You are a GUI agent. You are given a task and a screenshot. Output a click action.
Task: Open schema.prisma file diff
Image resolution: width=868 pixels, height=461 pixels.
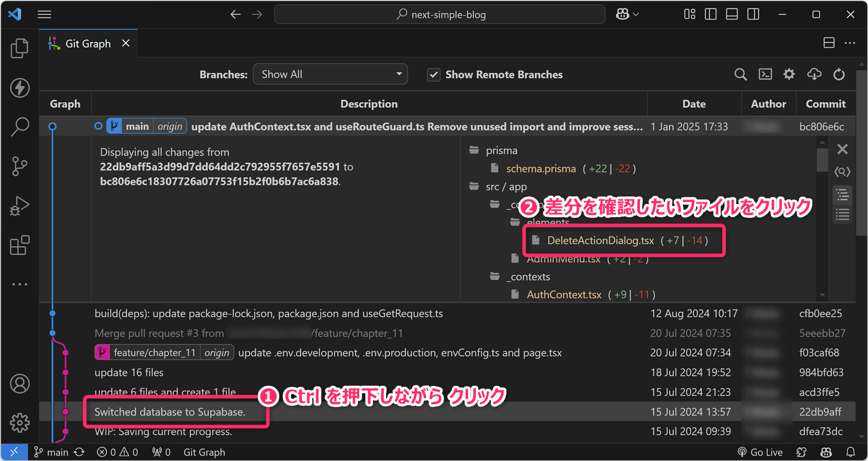coord(541,168)
